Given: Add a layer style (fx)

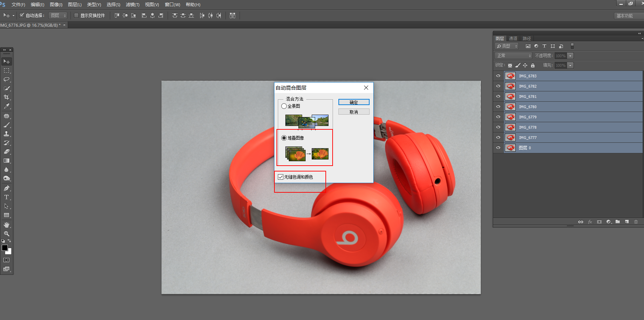Looking at the screenshot, I should (590, 222).
